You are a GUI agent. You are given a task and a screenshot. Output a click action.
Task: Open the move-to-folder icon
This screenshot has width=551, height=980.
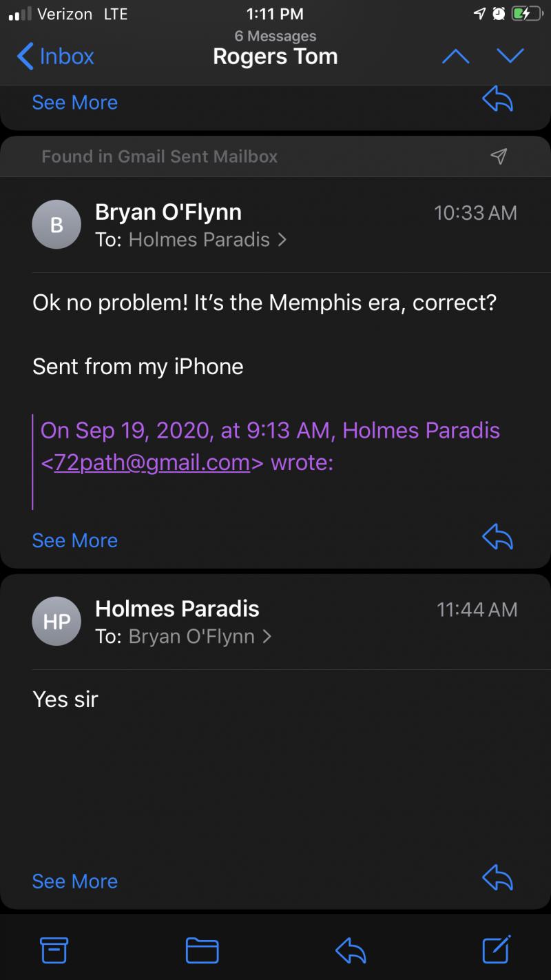click(202, 950)
